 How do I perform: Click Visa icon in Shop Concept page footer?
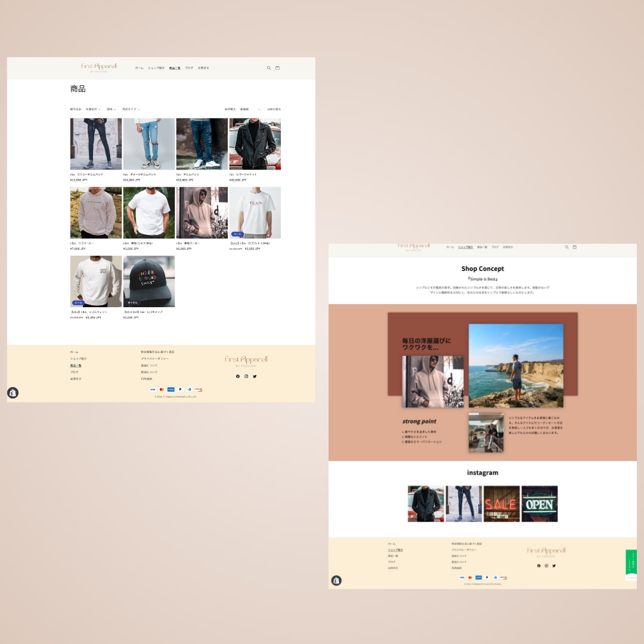462,577
